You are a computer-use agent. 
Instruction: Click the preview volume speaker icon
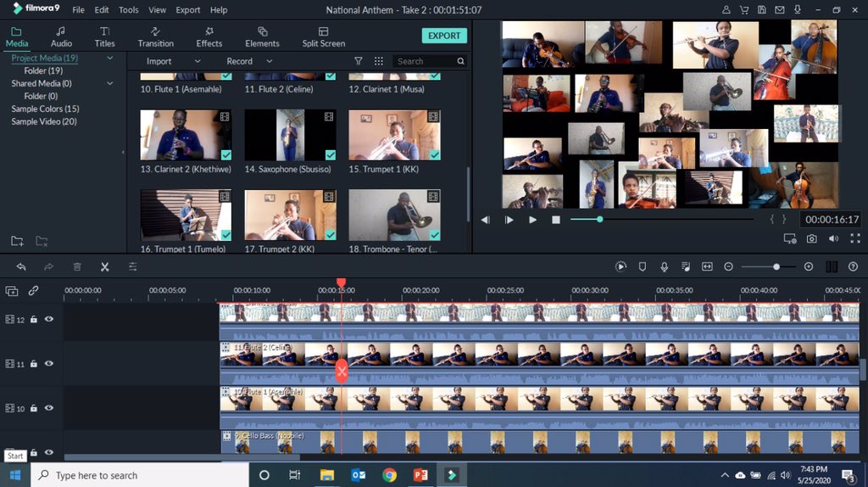833,238
